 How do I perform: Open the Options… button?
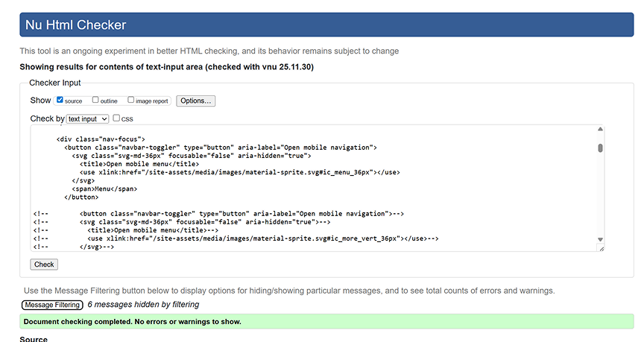click(195, 101)
